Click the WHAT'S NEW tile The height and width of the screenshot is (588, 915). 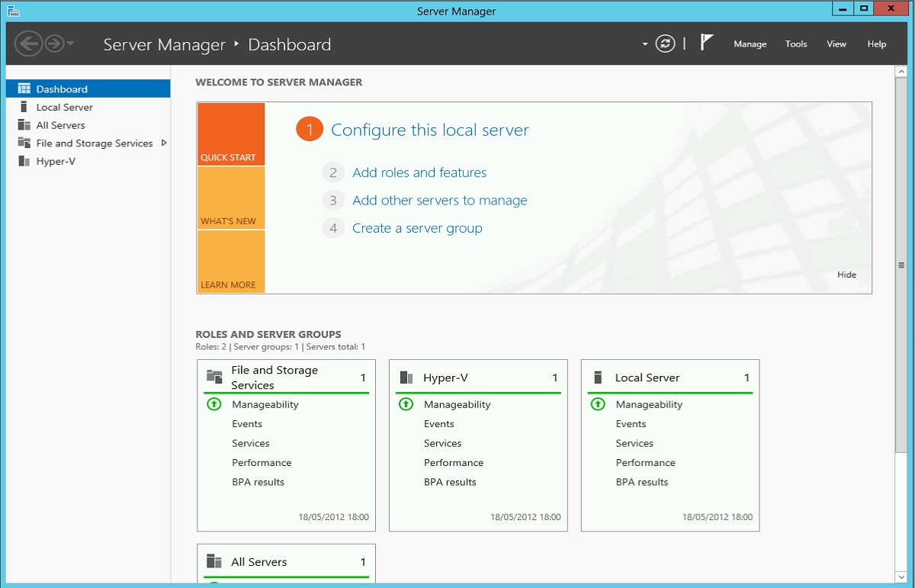(x=231, y=198)
